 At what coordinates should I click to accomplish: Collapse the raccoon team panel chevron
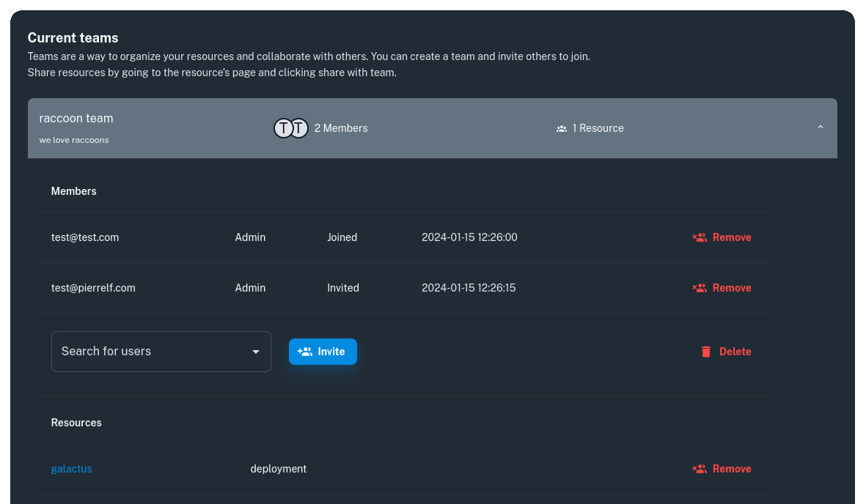(820, 127)
